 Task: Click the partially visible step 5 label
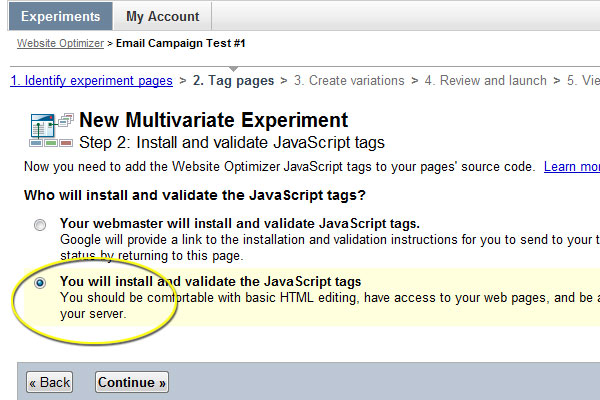click(583, 81)
